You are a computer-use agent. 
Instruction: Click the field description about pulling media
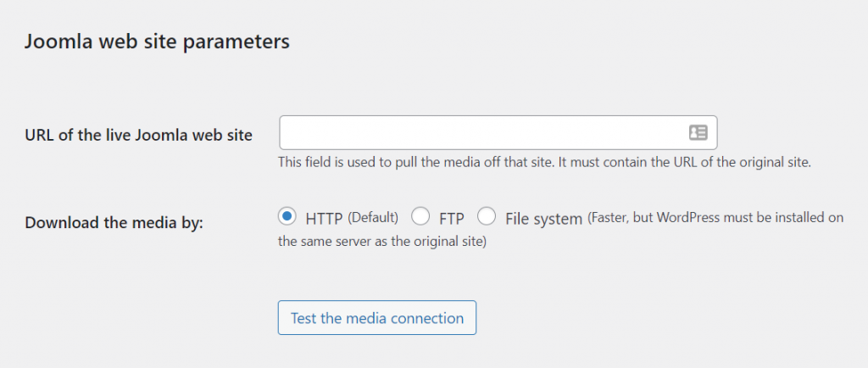(x=415, y=162)
